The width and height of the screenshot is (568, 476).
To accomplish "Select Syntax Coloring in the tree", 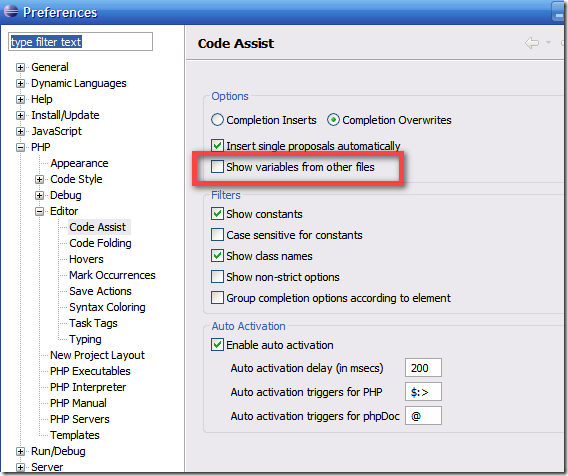I will 107,307.
